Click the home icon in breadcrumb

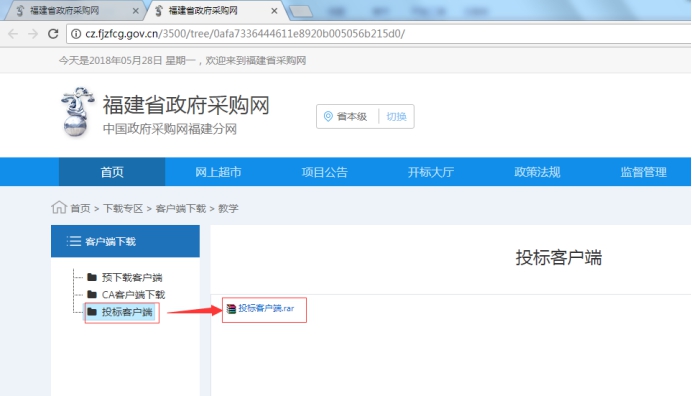point(59,207)
